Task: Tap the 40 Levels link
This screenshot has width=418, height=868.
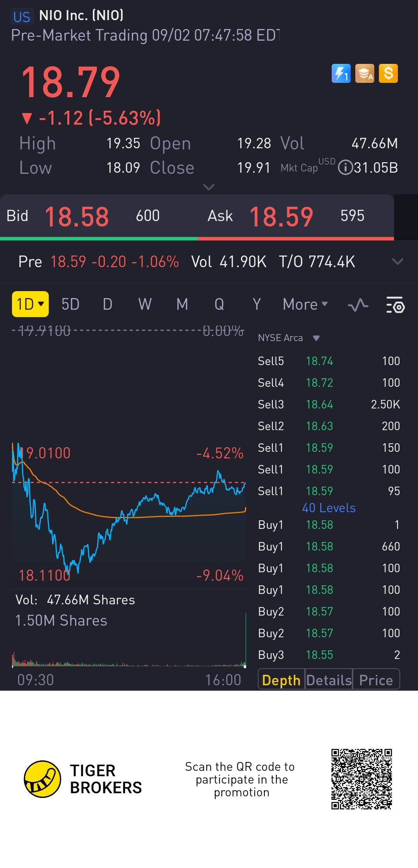Action: coord(329,508)
